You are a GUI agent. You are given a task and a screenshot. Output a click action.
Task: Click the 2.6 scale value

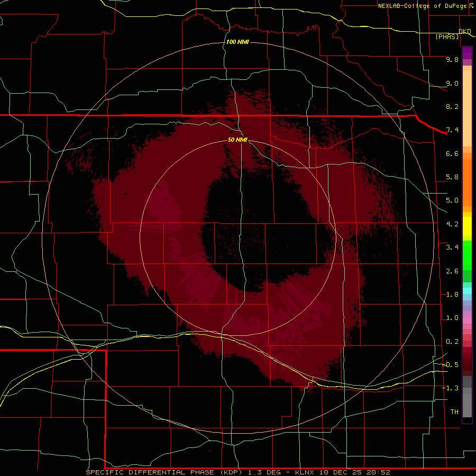452,271
